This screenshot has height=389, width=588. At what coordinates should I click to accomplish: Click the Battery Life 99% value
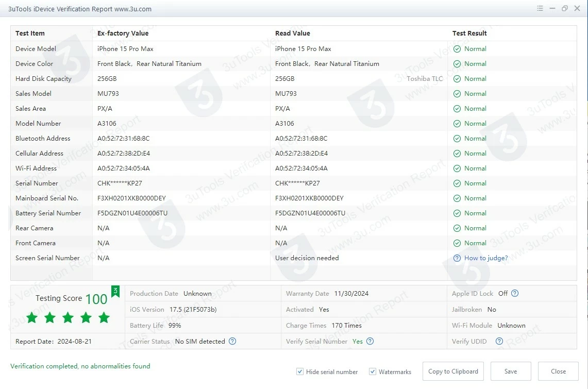point(175,326)
